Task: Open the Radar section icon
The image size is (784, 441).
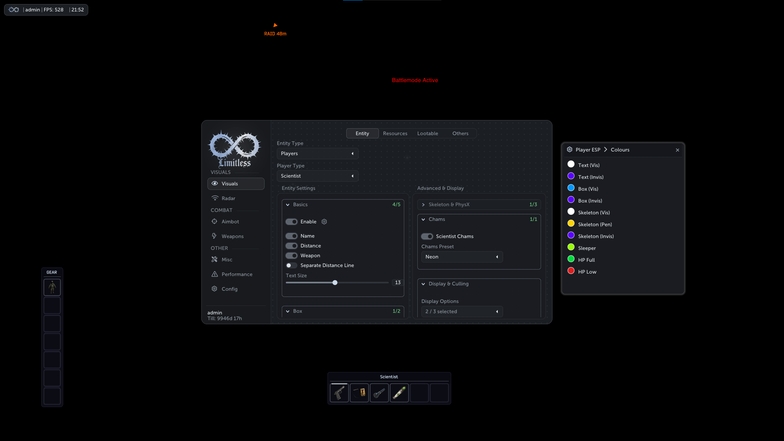Action: pyautogui.click(x=214, y=198)
